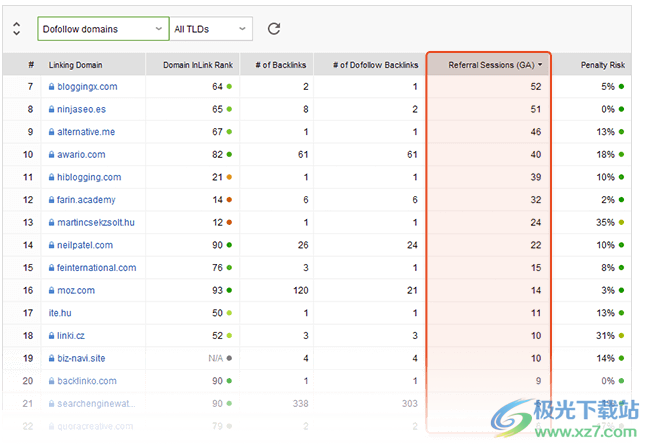This screenshot has height=448, width=650.
Task: Click the lock icon beside martincsekzsolt.hu
Action: [x=51, y=223]
